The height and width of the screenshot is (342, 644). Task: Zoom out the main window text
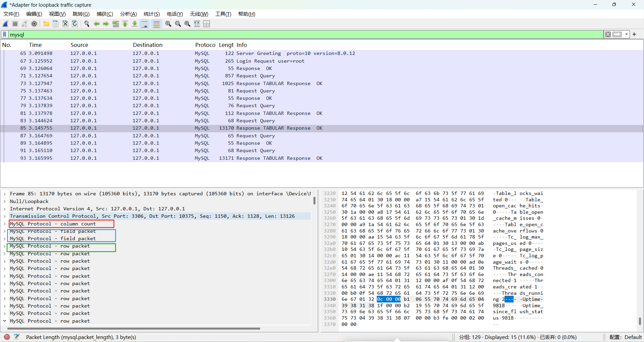[x=178, y=24]
